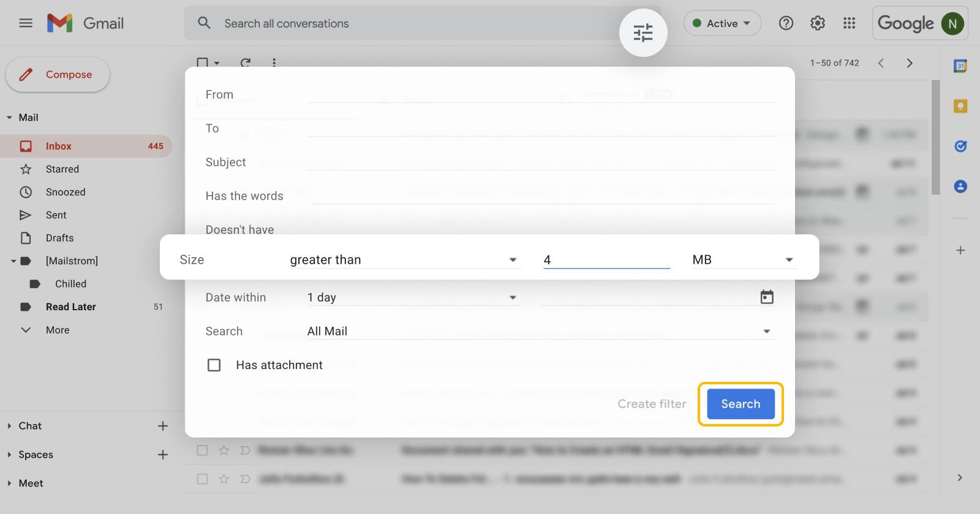Expand the Meet section

pyautogui.click(x=9, y=483)
